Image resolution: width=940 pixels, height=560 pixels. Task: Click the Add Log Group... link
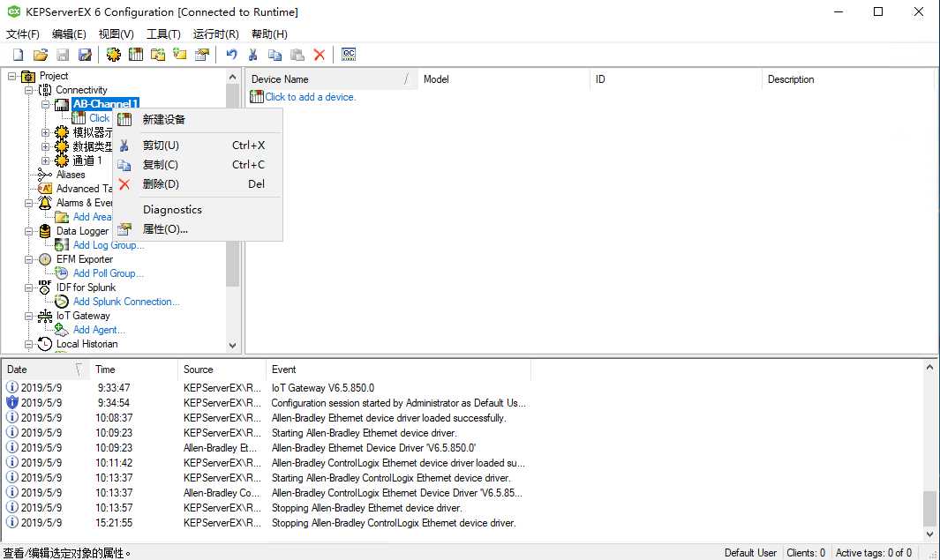coord(109,245)
